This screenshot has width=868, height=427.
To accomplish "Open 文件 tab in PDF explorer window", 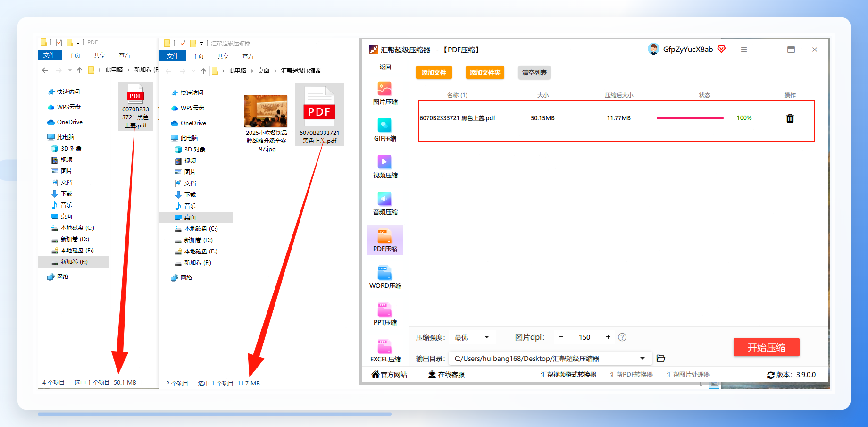I will 50,55.
